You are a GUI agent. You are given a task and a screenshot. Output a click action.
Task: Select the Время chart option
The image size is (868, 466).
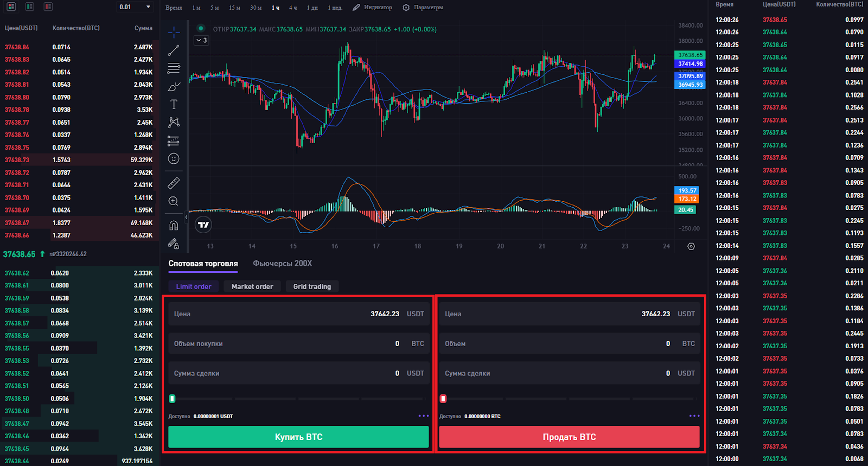(x=174, y=8)
